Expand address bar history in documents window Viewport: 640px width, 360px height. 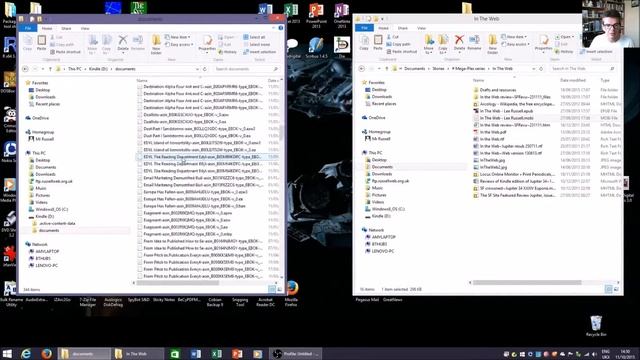coord(198,69)
